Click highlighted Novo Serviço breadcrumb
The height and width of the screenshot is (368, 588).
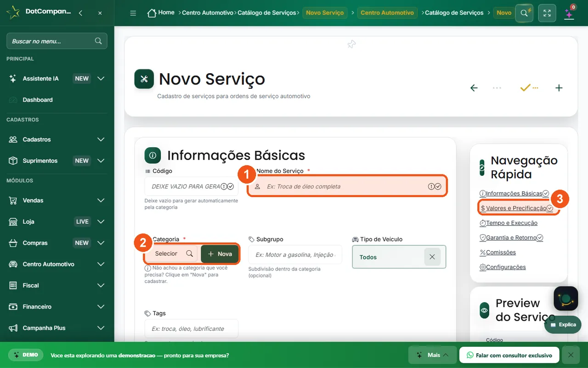[325, 13]
